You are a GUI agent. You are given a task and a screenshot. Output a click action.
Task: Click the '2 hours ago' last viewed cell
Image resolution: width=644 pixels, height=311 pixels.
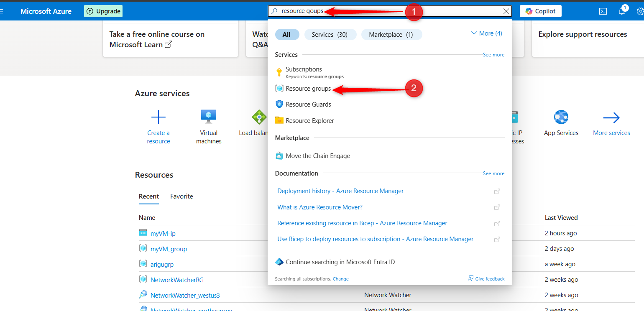click(x=561, y=233)
